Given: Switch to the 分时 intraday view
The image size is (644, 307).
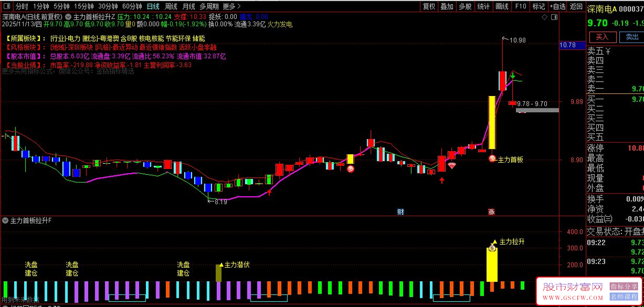Looking at the screenshot, I should tap(21, 6).
